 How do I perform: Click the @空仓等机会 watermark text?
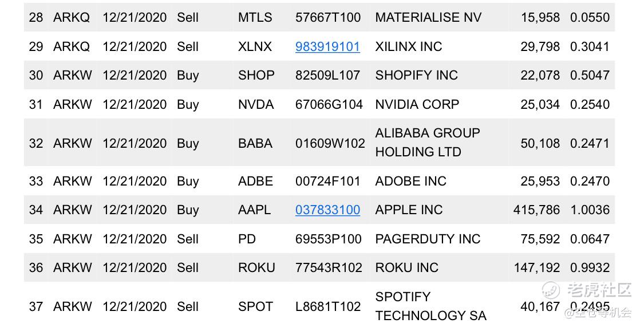point(598,313)
